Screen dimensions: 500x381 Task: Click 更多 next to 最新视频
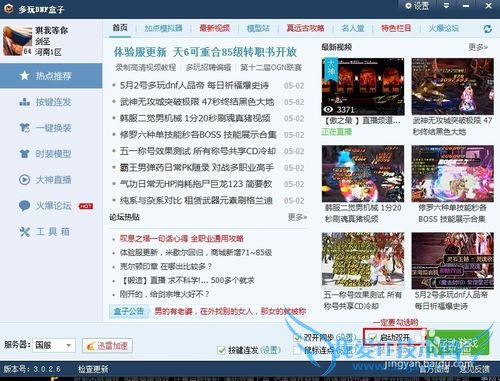[x=478, y=47]
